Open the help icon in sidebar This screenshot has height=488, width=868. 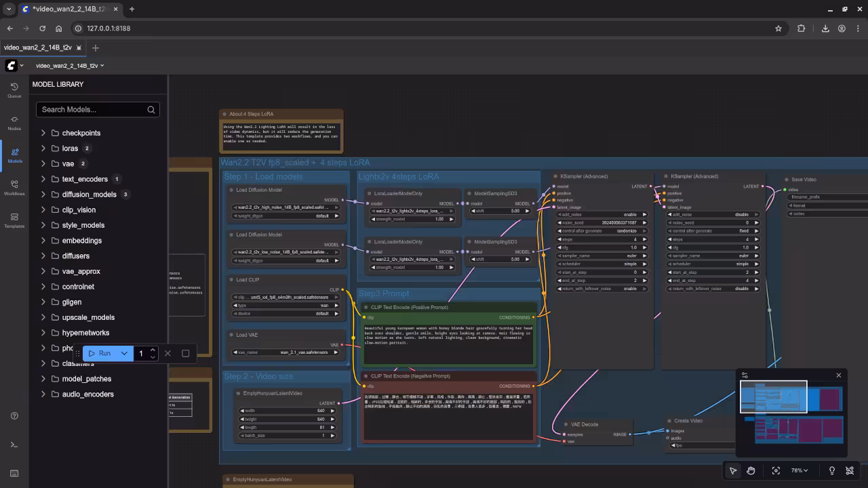(x=14, y=415)
